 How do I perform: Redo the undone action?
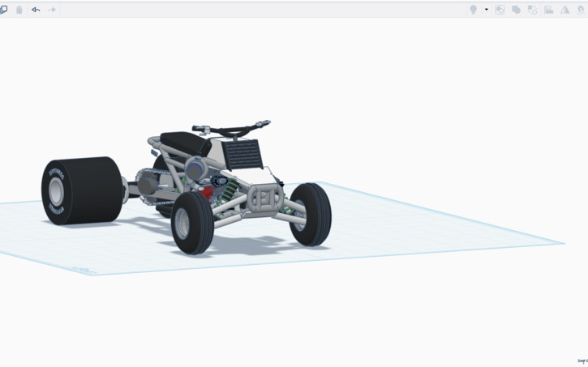52,10
